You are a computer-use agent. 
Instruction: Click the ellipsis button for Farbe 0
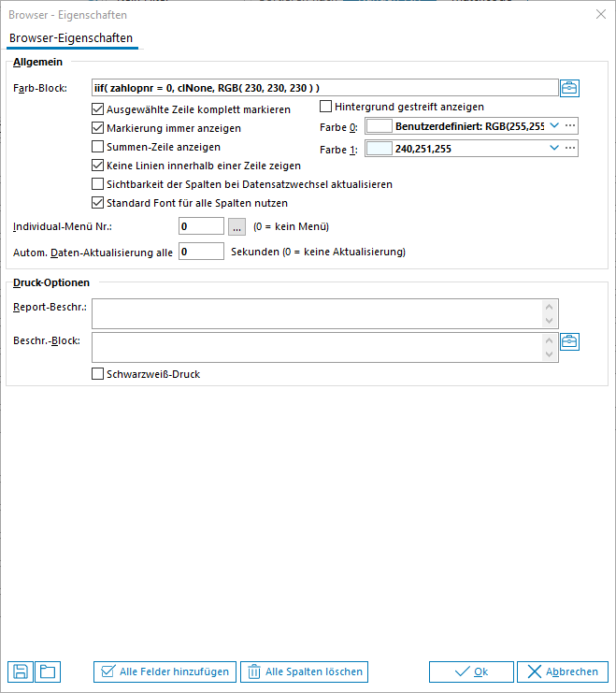[x=570, y=125]
